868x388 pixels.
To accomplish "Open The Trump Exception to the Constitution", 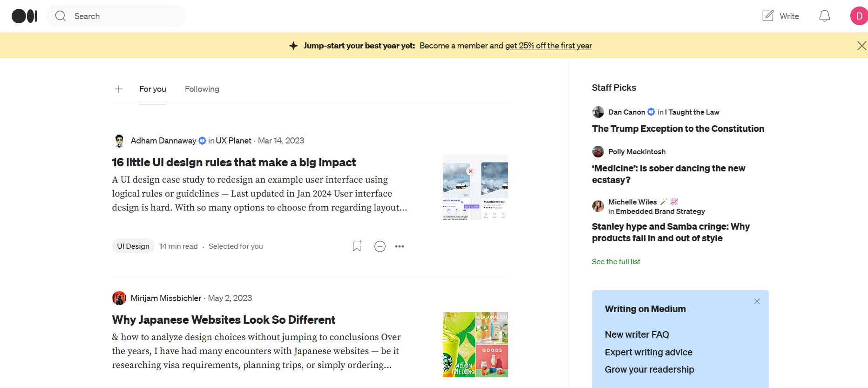I will [x=678, y=129].
